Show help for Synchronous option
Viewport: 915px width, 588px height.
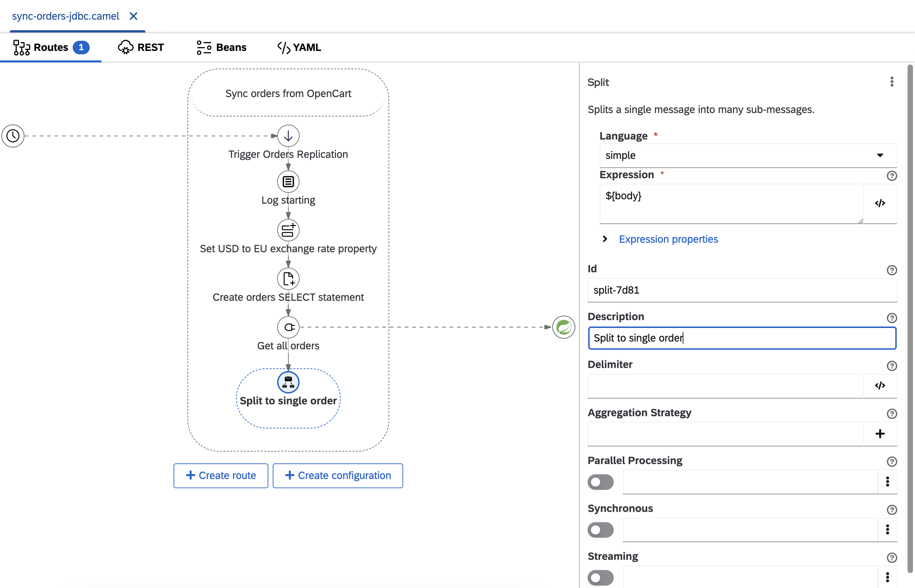tap(892, 510)
